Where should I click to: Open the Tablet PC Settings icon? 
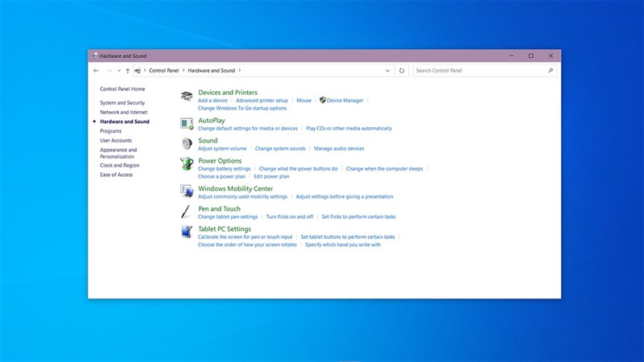pyautogui.click(x=186, y=232)
